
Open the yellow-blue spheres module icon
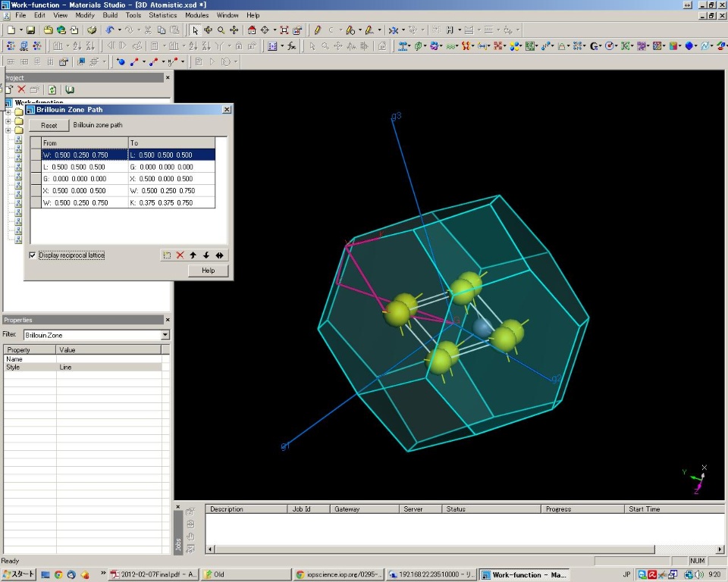point(514,46)
